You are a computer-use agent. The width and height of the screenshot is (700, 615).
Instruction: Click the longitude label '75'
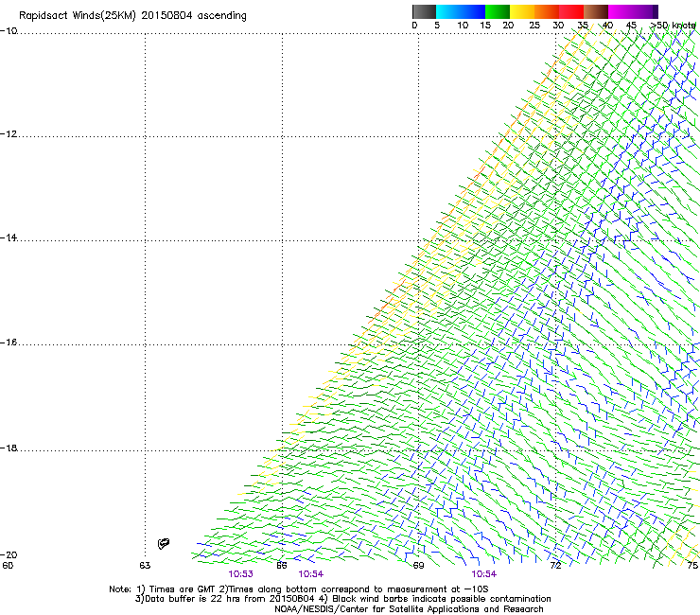coord(692,566)
